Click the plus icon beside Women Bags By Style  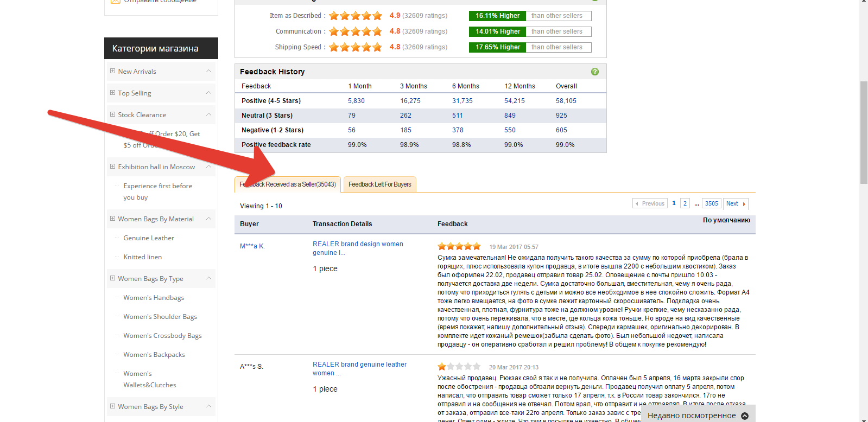coord(112,406)
